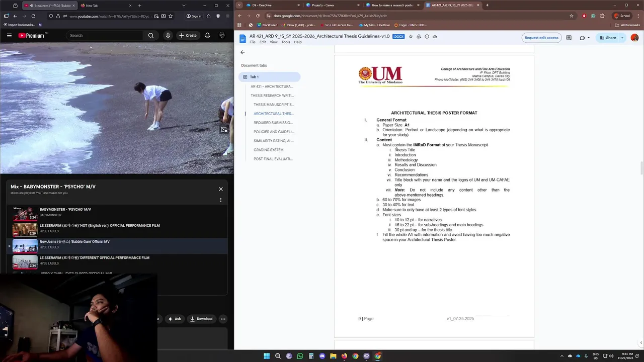Bookmark YouTube page with Firefox star
Viewport: 644px width, 362px height.
click(171, 16)
